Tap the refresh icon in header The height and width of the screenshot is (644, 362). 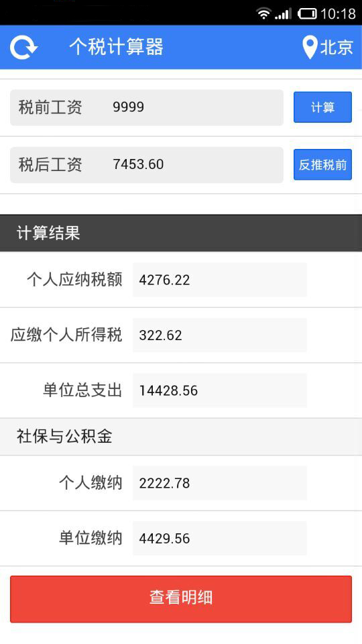pyautogui.click(x=24, y=47)
